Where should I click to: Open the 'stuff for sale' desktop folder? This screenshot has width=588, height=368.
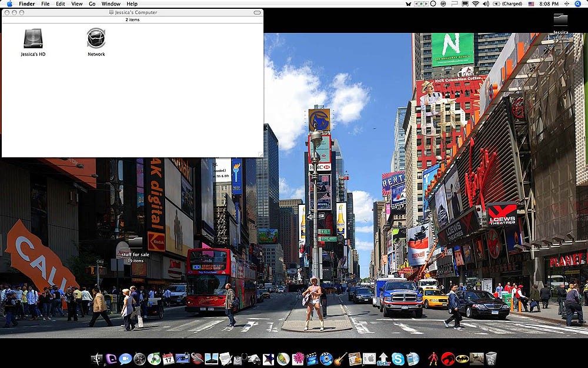click(135, 243)
